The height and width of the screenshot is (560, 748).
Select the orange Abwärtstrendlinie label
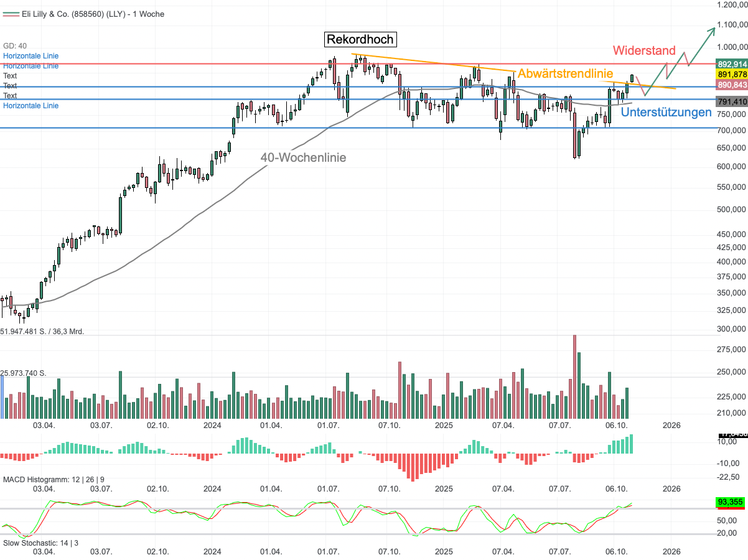pos(566,73)
